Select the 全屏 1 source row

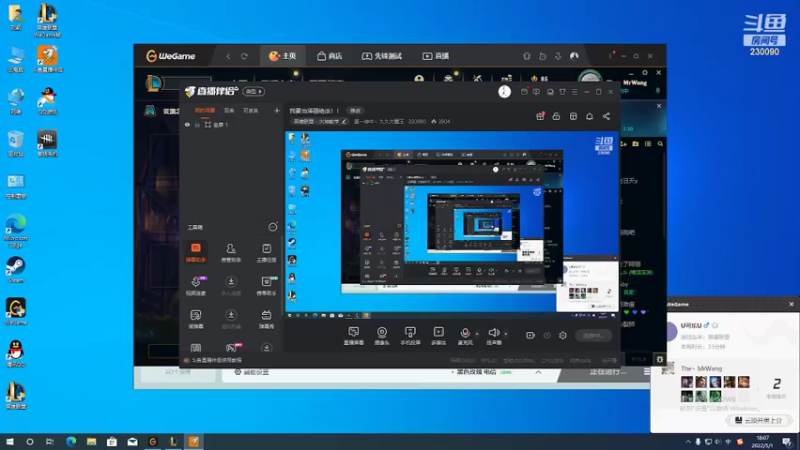pyautogui.click(x=232, y=124)
